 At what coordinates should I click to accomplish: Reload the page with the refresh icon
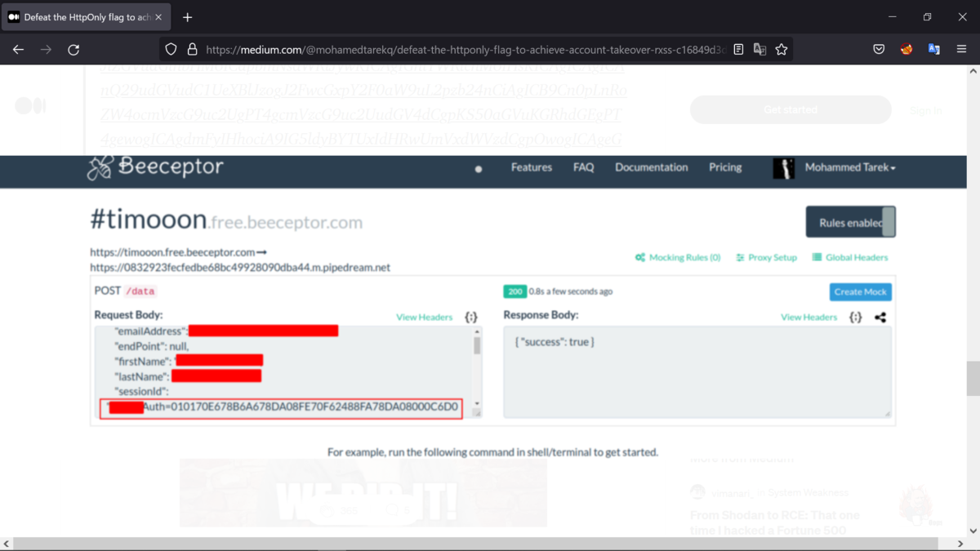73,50
